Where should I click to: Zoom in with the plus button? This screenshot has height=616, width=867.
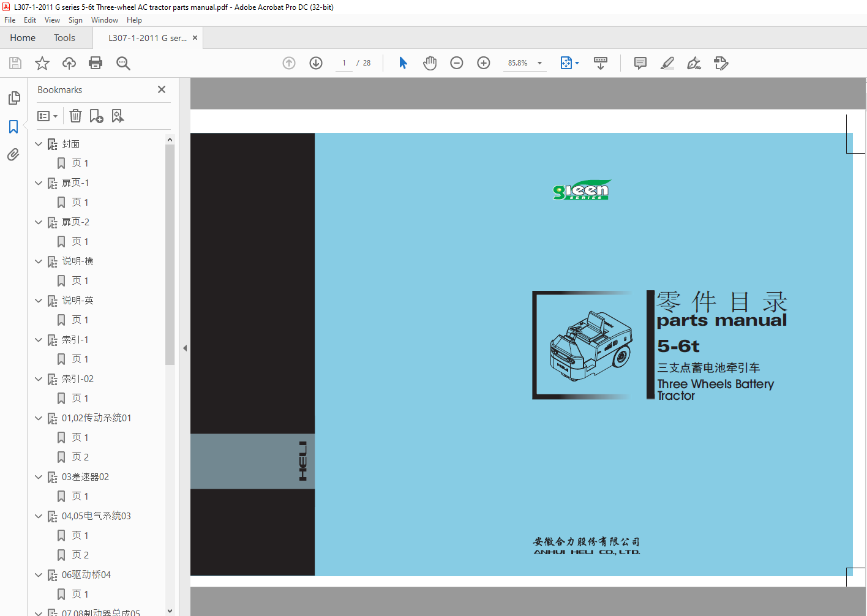484,63
